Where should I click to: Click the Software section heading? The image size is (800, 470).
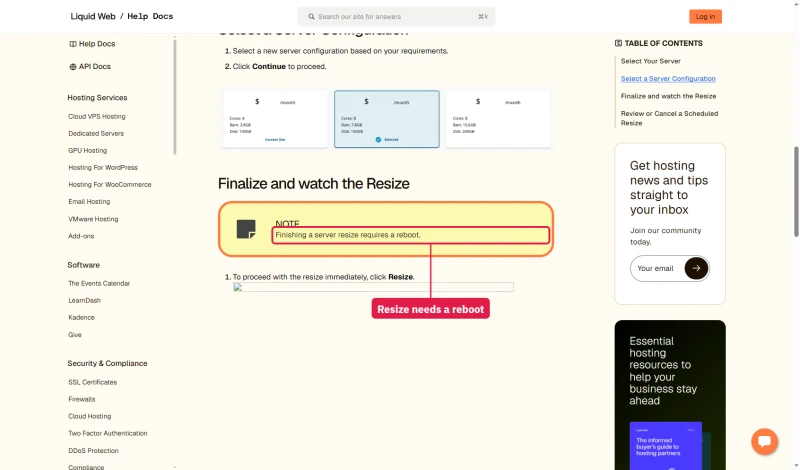pos(83,265)
